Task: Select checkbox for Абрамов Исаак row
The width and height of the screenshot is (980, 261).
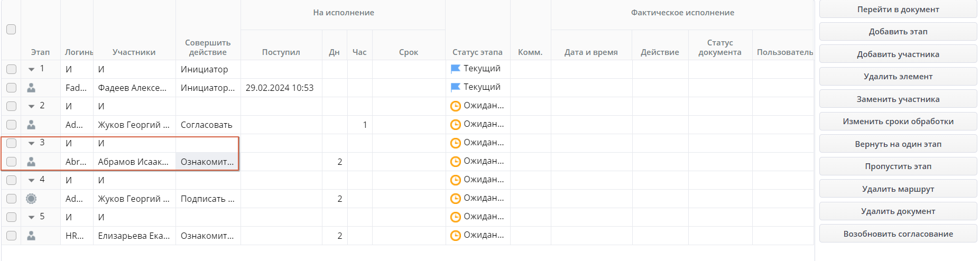Action: (x=11, y=162)
